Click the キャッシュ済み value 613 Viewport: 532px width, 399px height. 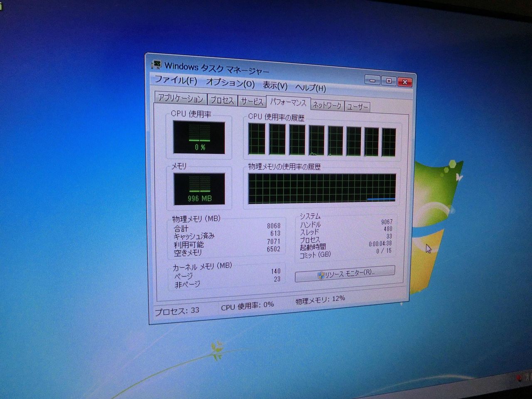coord(276,234)
